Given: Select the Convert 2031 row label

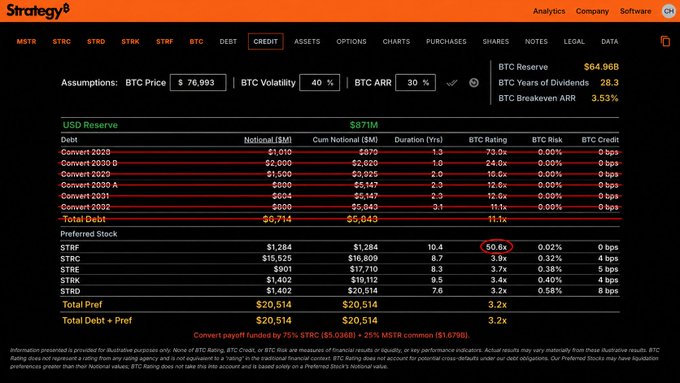Looking at the screenshot, I should pos(85,196).
